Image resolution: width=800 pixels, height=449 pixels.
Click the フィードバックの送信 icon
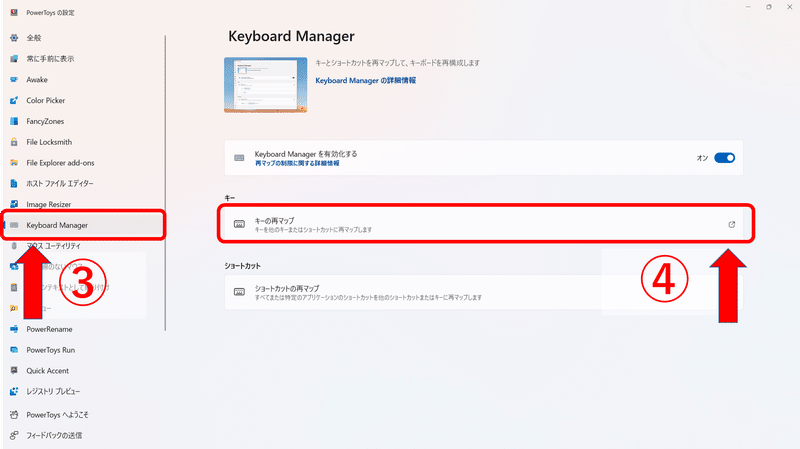(14, 435)
